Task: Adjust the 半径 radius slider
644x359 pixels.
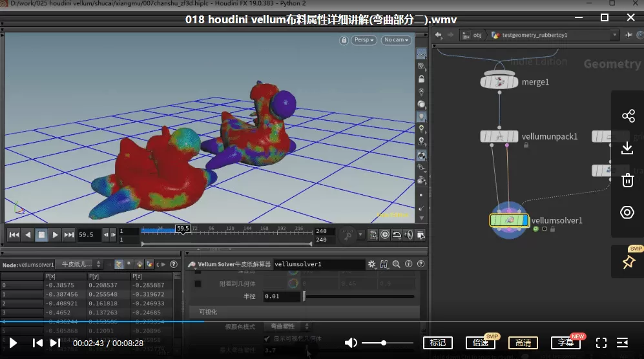Action: point(304,296)
